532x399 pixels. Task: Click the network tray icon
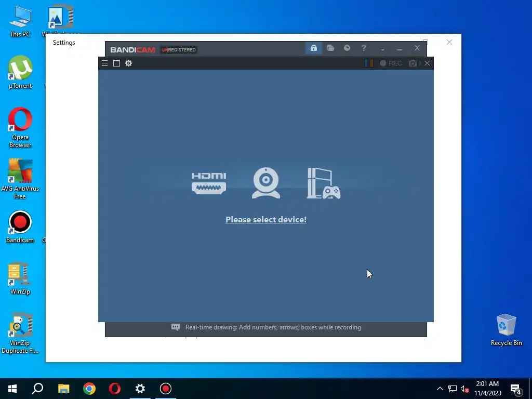[453, 389]
